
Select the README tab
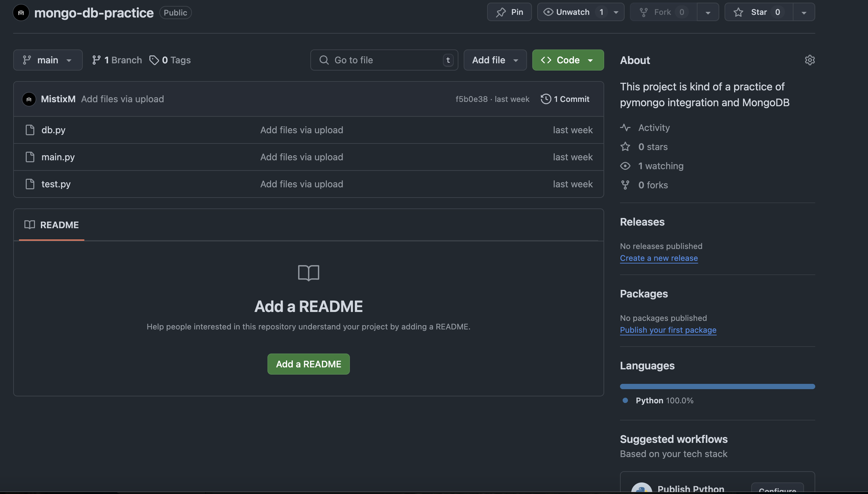coord(51,225)
